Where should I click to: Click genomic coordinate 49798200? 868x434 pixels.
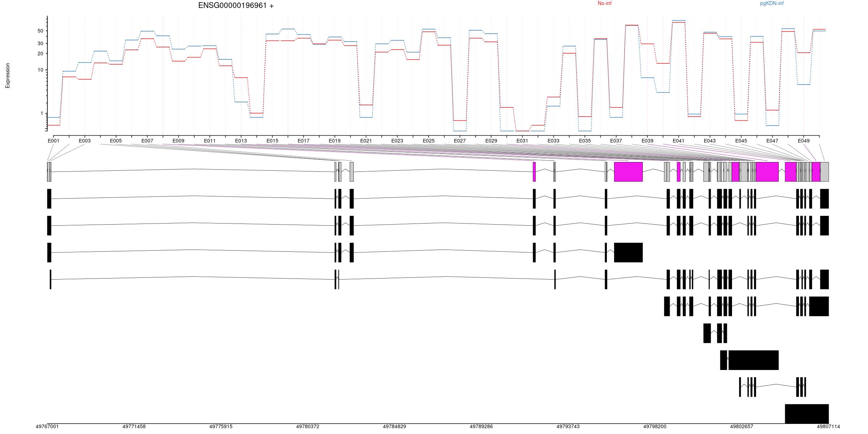coord(655,426)
